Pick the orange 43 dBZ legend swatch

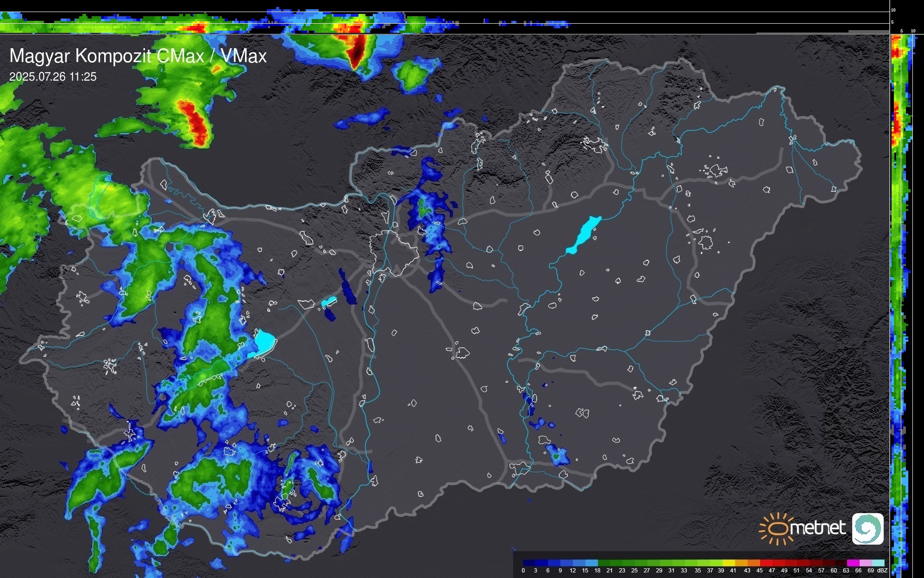tap(754, 563)
